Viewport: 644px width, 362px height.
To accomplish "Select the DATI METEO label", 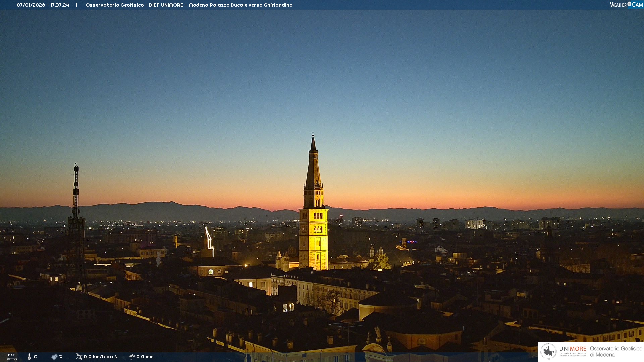I will (12, 357).
